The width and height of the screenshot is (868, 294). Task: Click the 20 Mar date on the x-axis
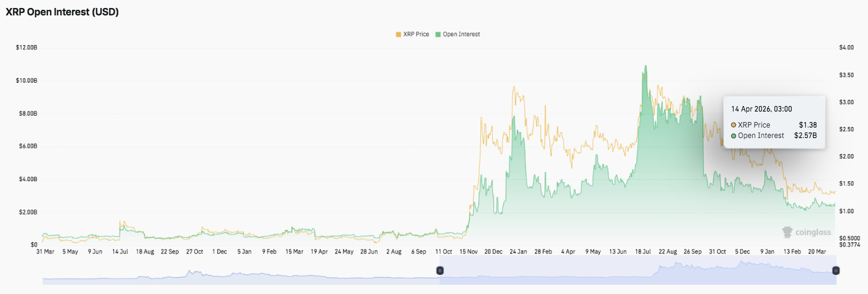pyautogui.click(x=817, y=251)
